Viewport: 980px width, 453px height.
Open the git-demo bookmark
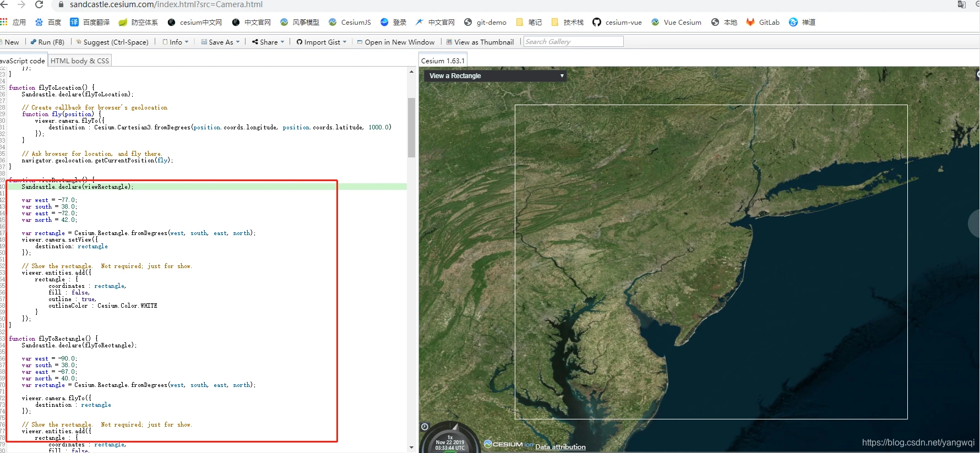pos(485,22)
